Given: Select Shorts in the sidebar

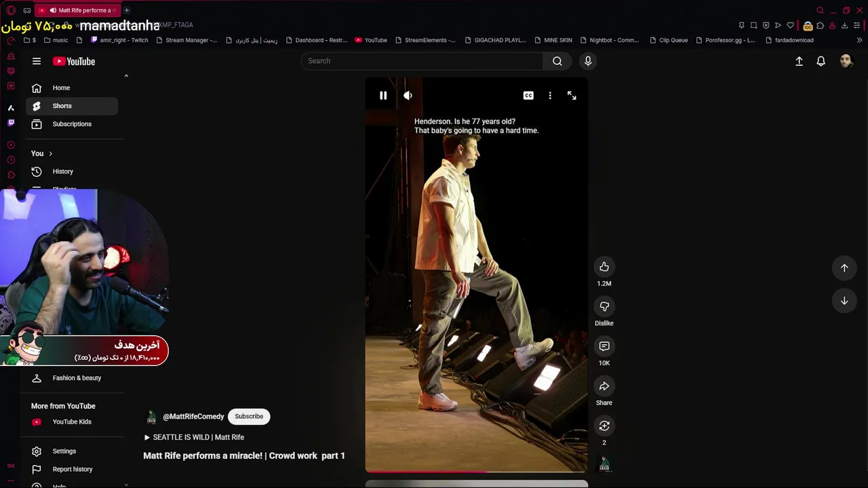Looking at the screenshot, I should (72, 106).
